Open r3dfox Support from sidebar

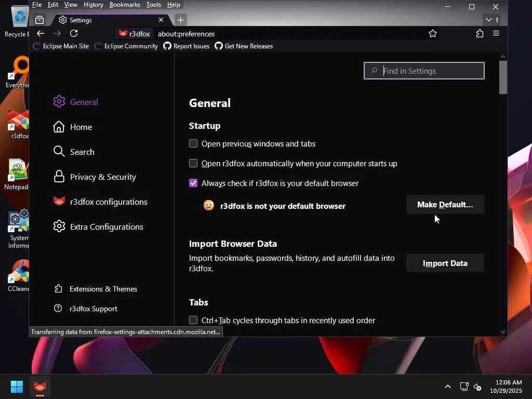[86, 309]
